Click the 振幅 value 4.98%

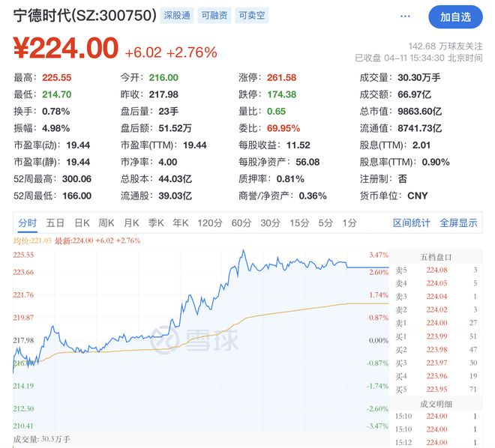pos(56,128)
